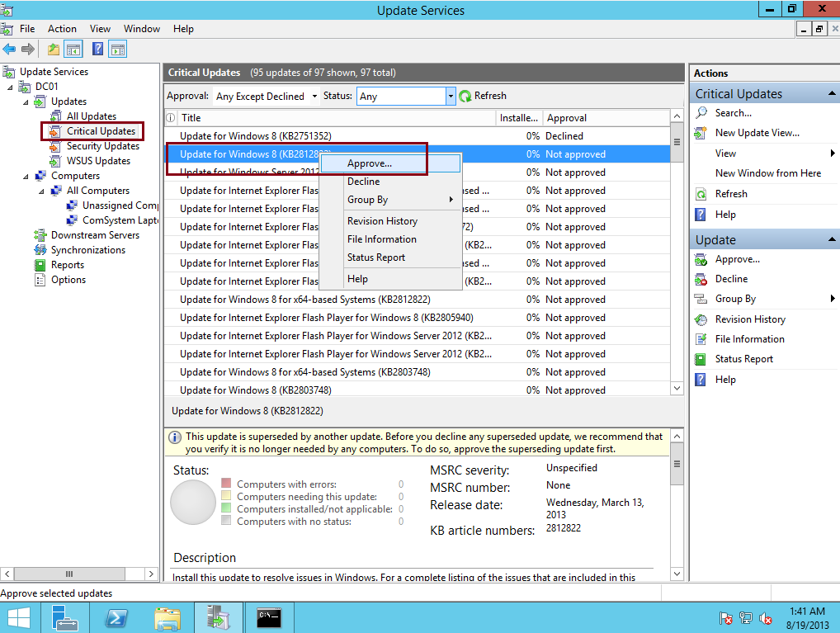Click the details pane scroll down arrow
Screen dimensions: 840x633
pyautogui.click(x=677, y=574)
